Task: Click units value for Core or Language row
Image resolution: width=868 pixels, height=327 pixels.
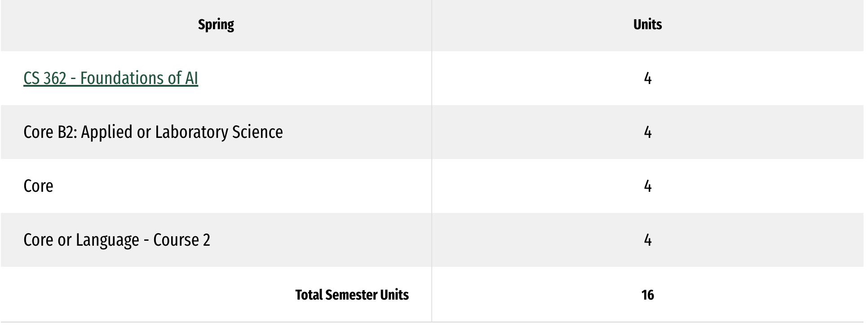Action: coord(647,240)
